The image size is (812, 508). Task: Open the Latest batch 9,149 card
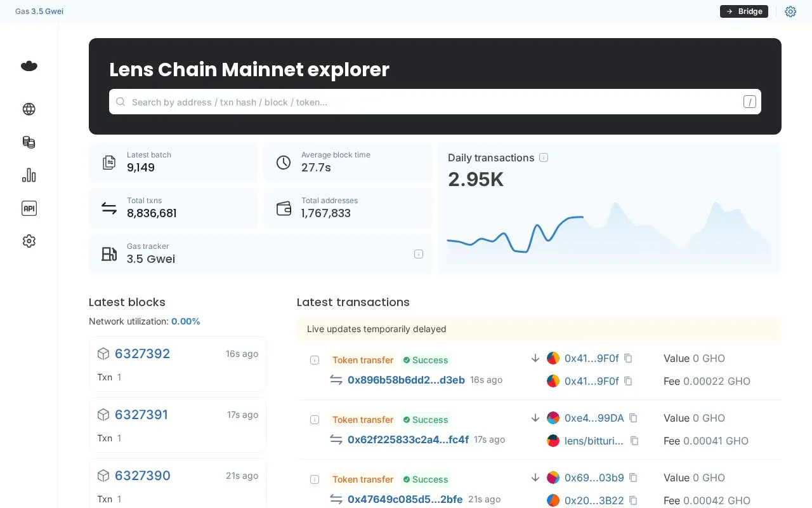173,163
